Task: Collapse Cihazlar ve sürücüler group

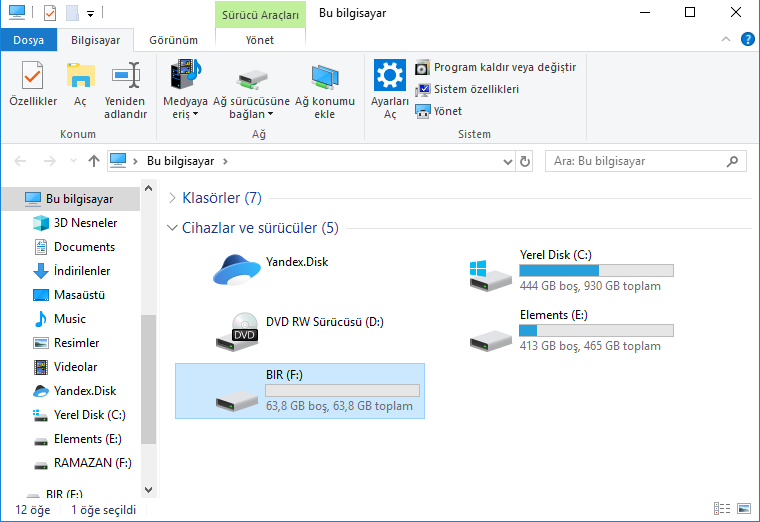Action: point(173,228)
